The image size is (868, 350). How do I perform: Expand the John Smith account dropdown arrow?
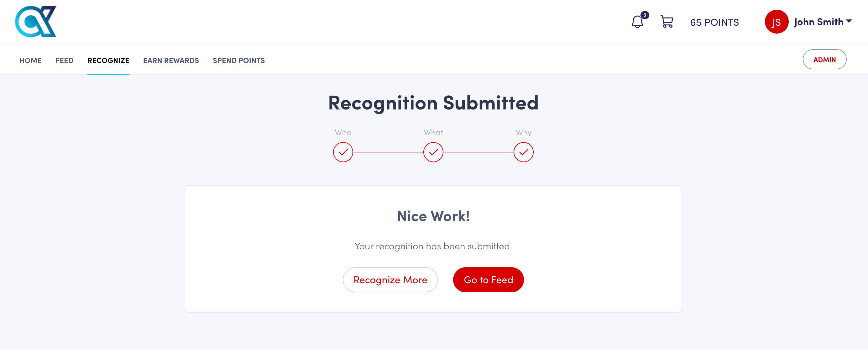tap(849, 21)
